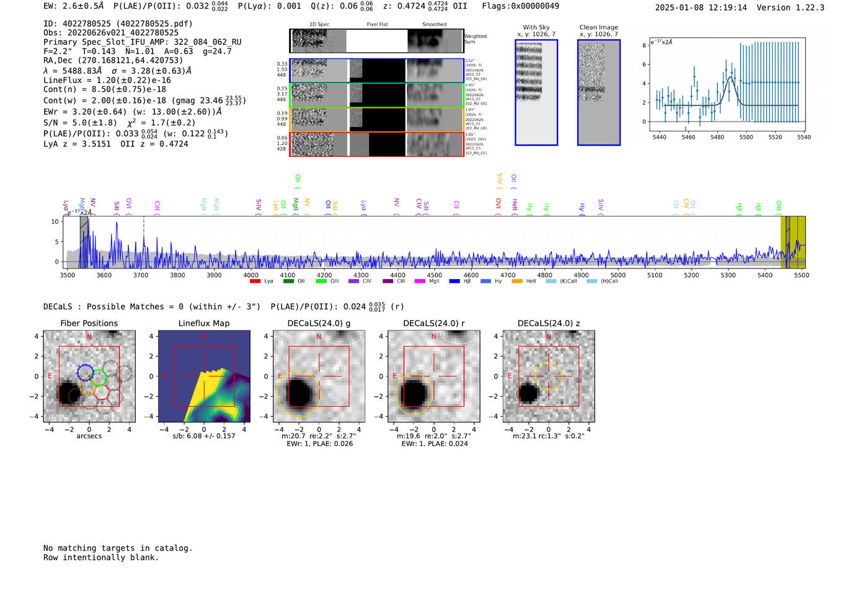The image size is (868, 591).
Task: Click the (K)CaII legend swatch
Action: click(551, 282)
